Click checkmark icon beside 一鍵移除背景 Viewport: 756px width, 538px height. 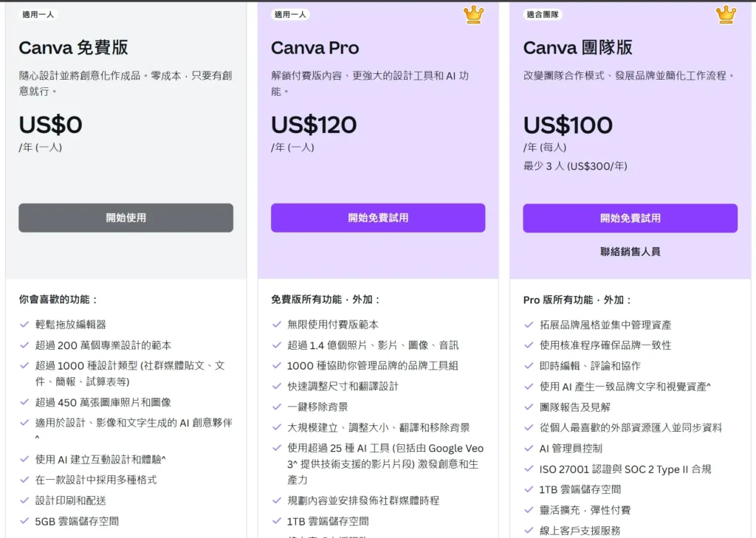click(x=277, y=407)
